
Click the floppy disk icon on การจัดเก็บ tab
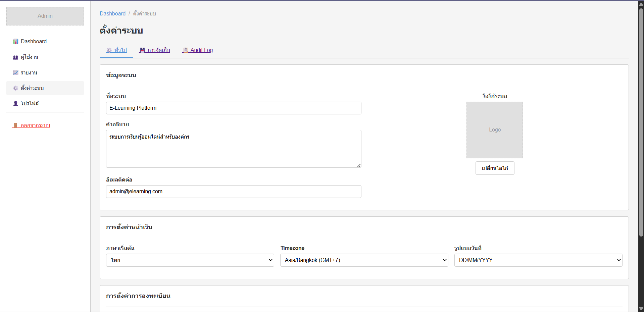coord(142,50)
